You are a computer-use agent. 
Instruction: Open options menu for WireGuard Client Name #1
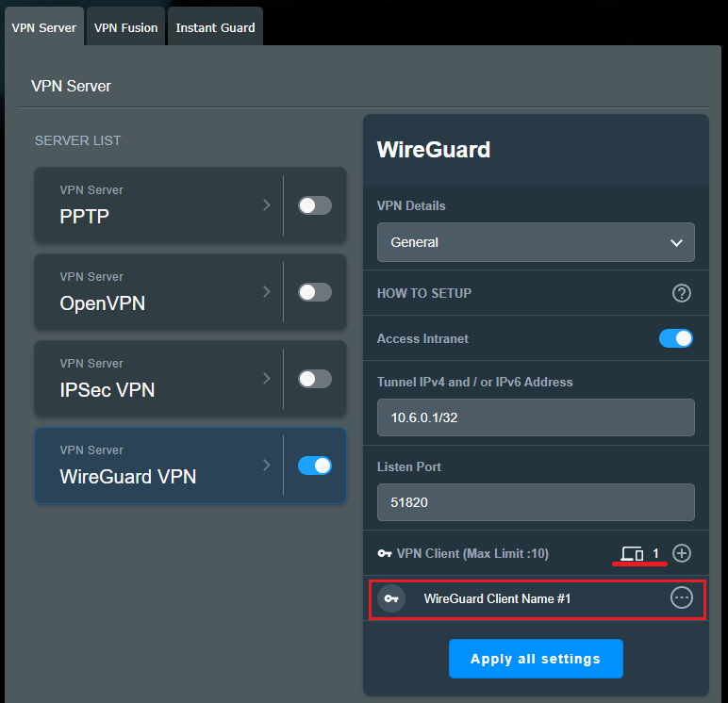point(682,597)
